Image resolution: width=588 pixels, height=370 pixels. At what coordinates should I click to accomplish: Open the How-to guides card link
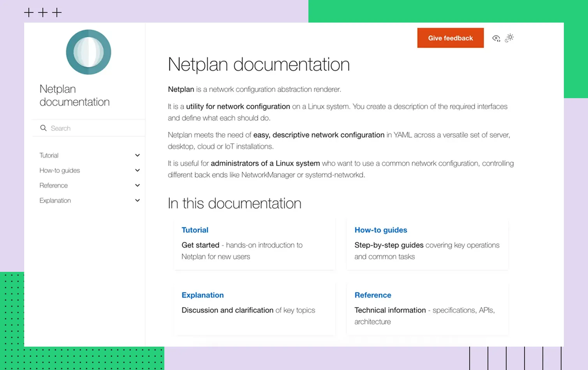tap(381, 230)
